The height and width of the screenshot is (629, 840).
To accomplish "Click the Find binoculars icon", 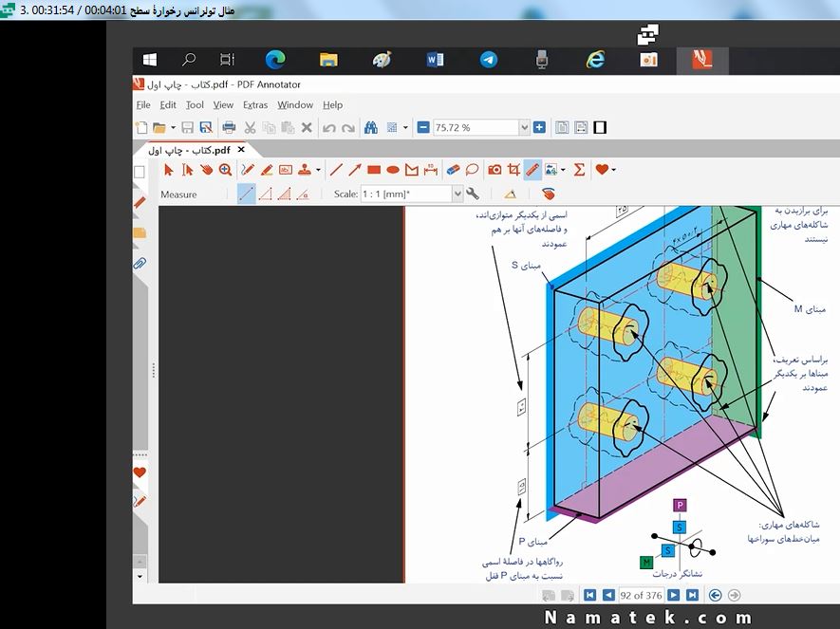I will [371, 127].
